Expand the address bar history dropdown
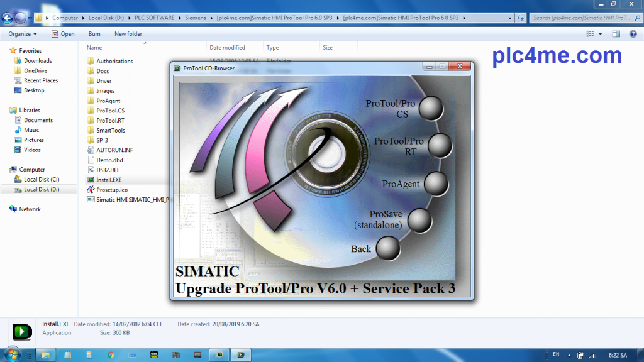The width and height of the screenshot is (644, 362). pyautogui.click(x=509, y=18)
